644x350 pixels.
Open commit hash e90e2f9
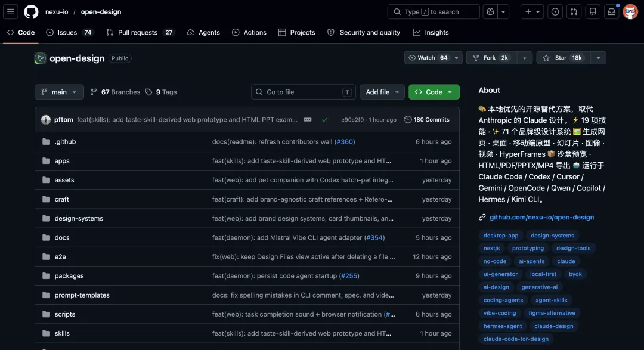point(352,120)
